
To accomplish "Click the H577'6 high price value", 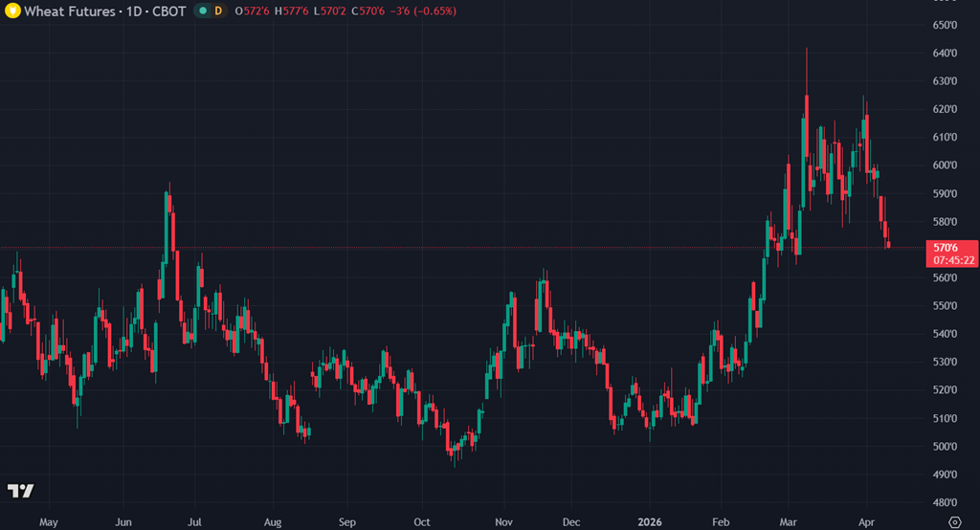I will pyautogui.click(x=290, y=11).
